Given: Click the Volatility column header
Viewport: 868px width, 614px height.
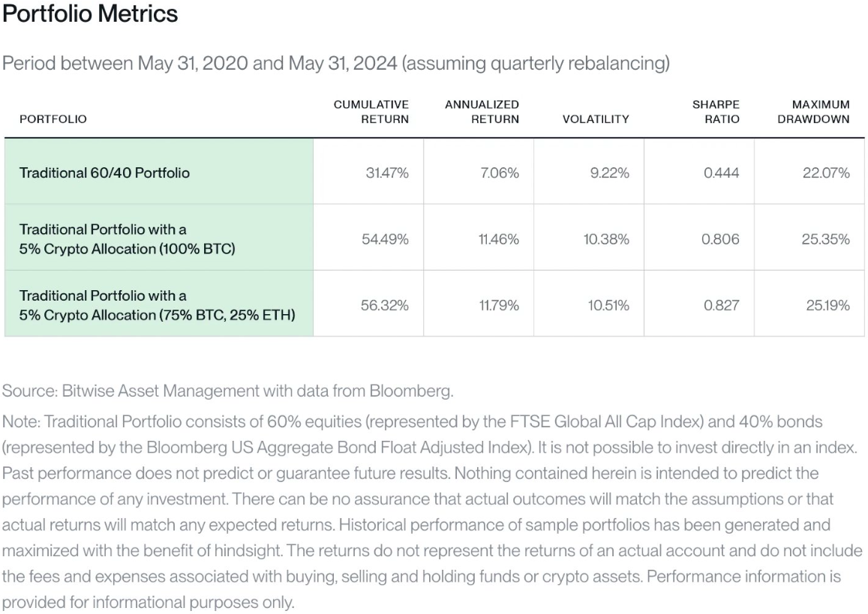Looking at the screenshot, I should [x=596, y=119].
